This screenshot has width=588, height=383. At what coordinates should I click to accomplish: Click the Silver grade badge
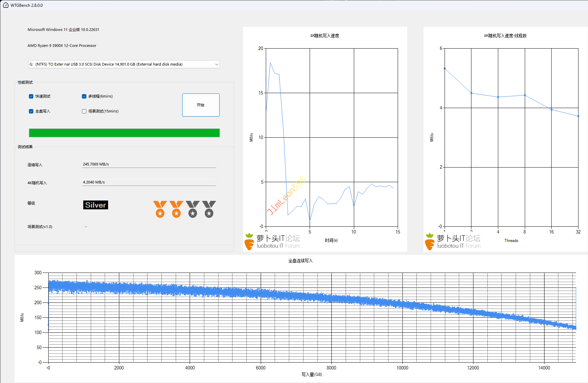(x=96, y=205)
